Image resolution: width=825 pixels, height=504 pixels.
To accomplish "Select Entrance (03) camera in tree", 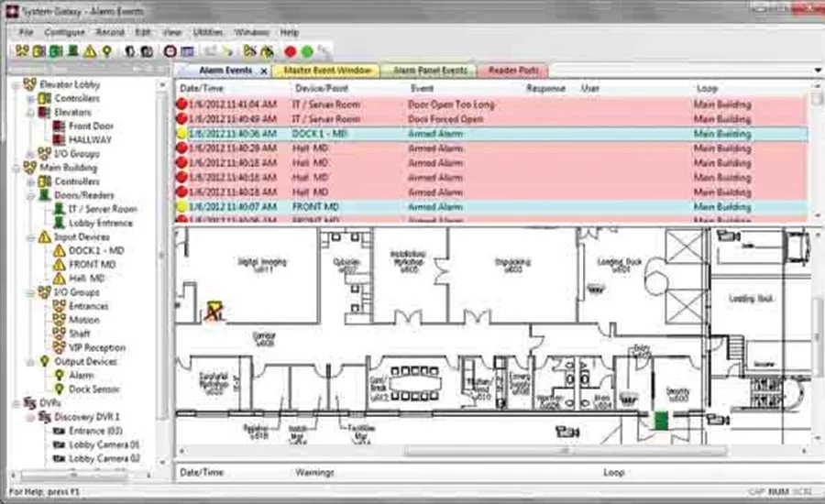I will (95, 431).
